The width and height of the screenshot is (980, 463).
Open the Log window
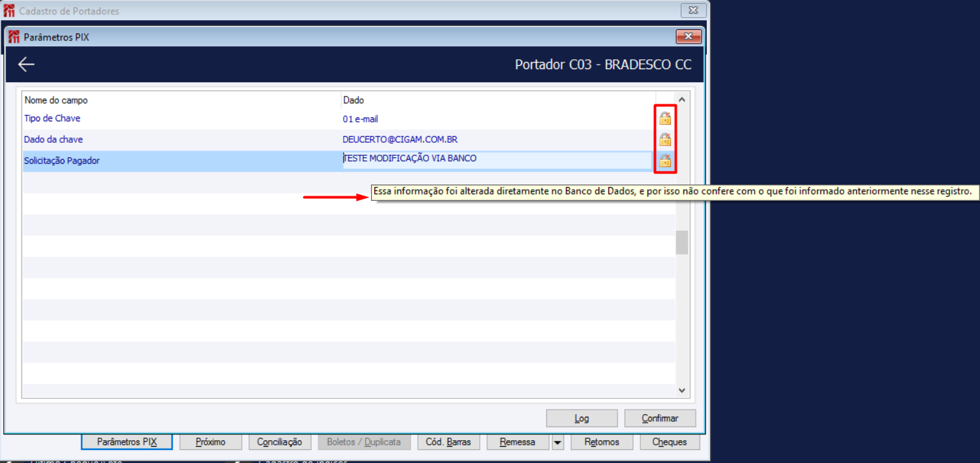581,418
